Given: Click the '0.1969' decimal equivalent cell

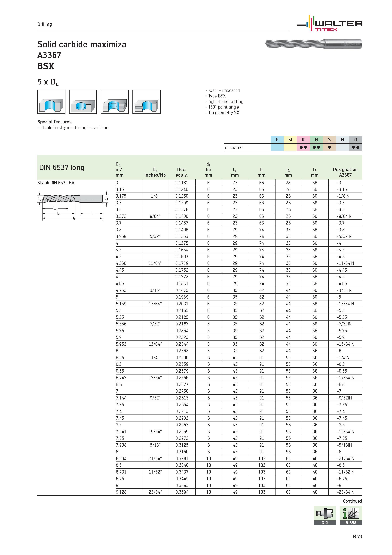Looking at the screenshot, I should coord(182,297).
